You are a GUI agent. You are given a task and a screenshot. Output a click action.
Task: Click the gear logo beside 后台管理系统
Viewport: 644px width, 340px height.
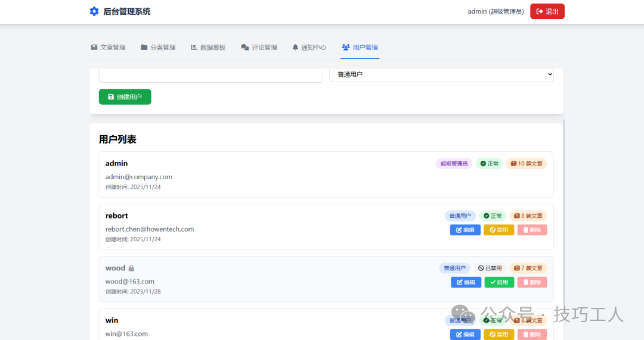[x=94, y=11]
